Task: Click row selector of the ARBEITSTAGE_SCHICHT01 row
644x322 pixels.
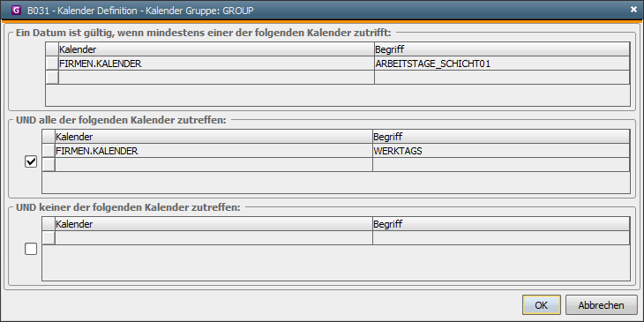Action: pyautogui.click(x=52, y=64)
